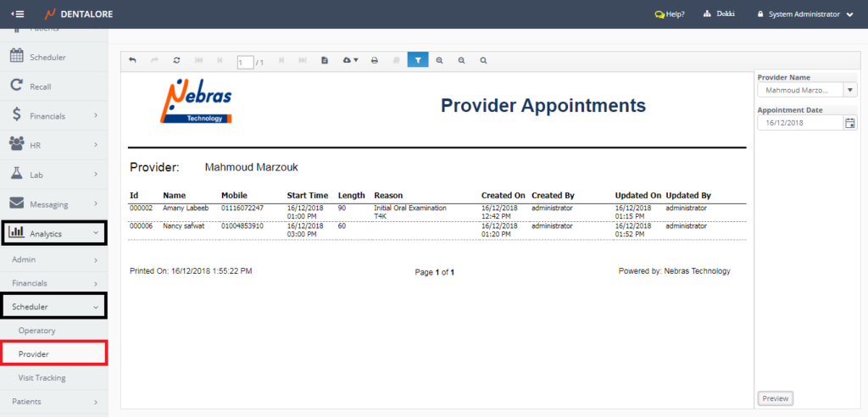This screenshot has width=868, height=417.
Task: Toggle the filter parameters panel button
Action: 418,61
